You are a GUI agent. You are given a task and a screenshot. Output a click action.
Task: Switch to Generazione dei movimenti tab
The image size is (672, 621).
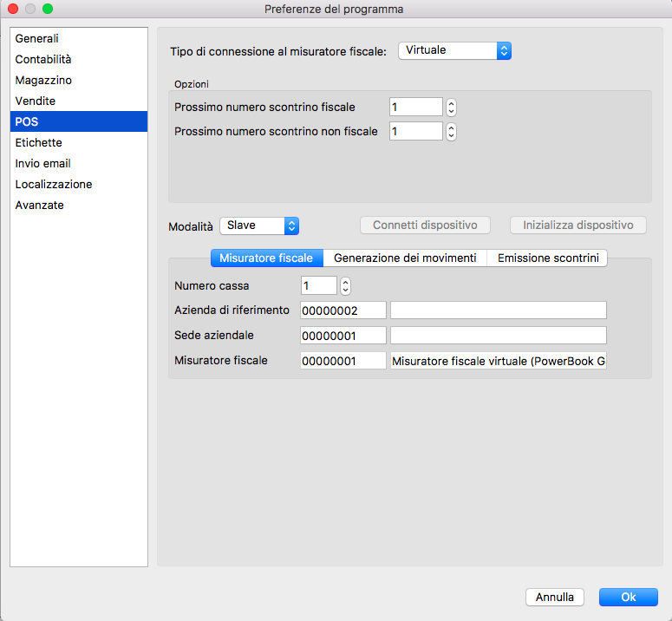coord(405,258)
